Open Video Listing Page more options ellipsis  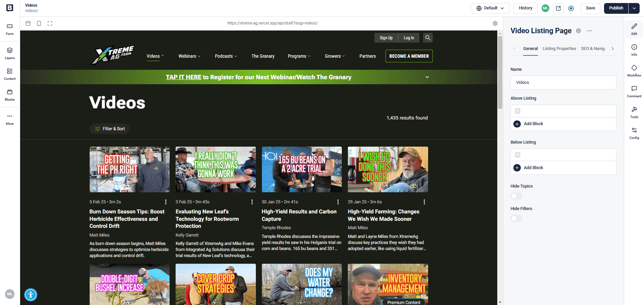click(x=589, y=31)
